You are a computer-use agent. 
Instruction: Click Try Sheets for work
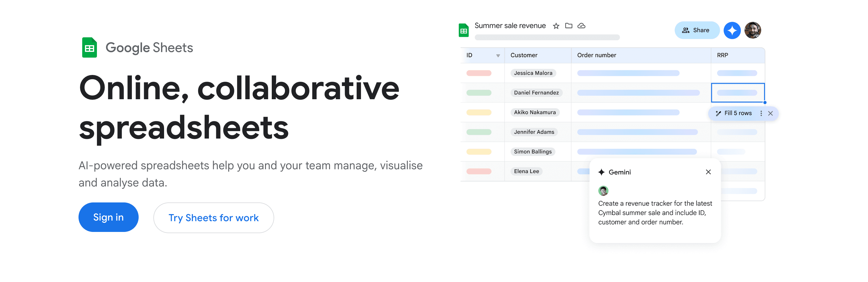(214, 217)
